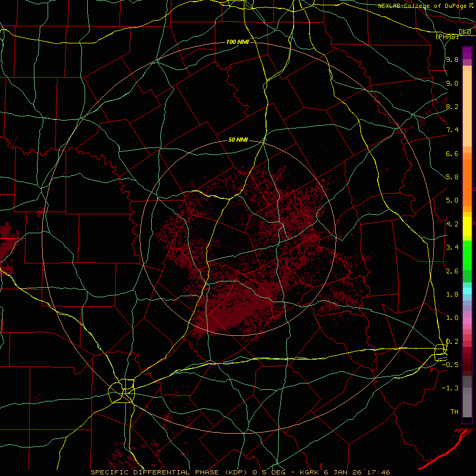Click the TH threshold label on the scale

coord(454,412)
